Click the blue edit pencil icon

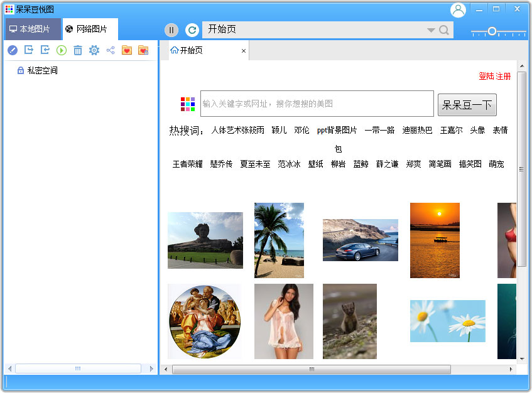(x=13, y=50)
